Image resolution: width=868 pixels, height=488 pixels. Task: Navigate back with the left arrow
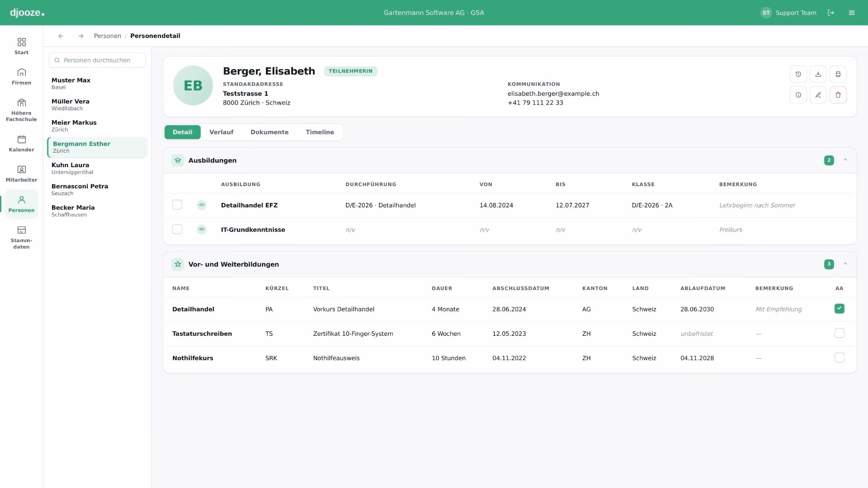[61, 36]
